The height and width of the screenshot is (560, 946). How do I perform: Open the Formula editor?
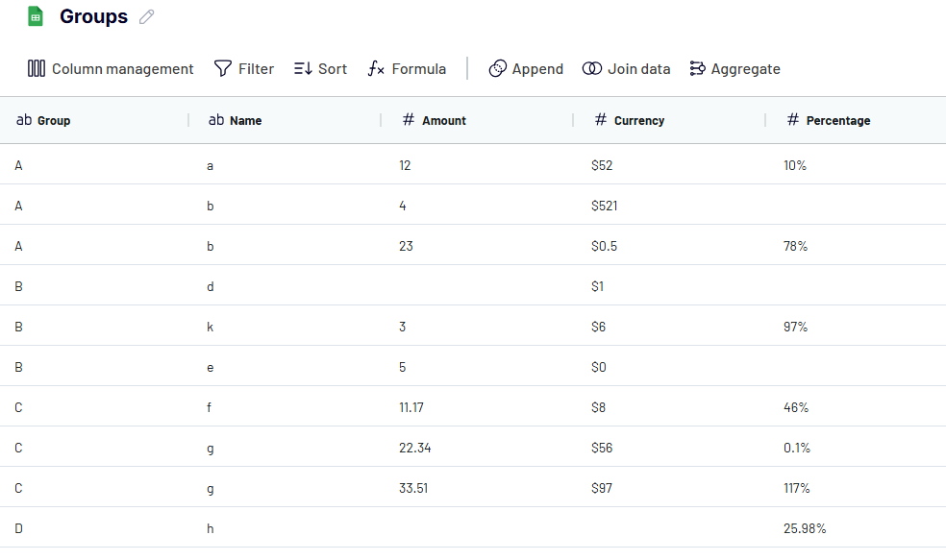[x=407, y=69]
